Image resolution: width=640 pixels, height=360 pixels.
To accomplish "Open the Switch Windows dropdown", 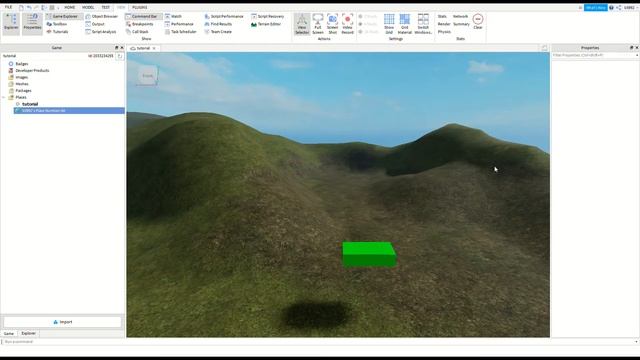I will 423,24.
